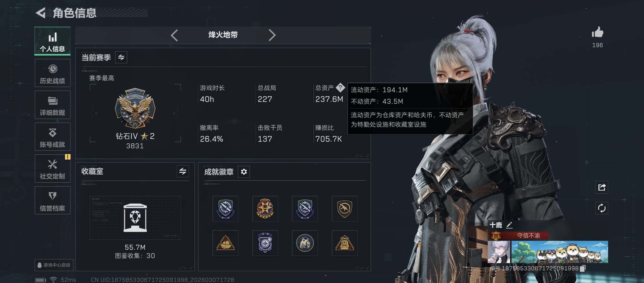The image size is (644, 283).
Task: Open 社交定制 tab with alert badge
Action: [x=52, y=168]
